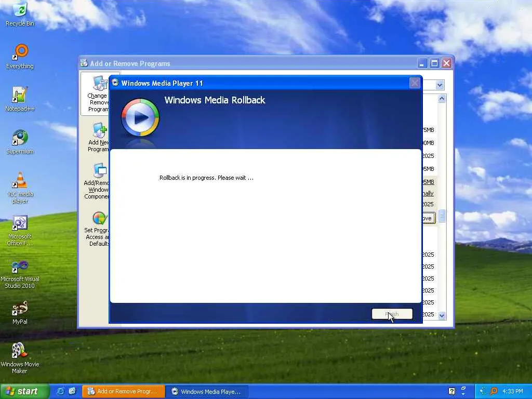The height and width of the screenshot is (399, 532).
Task: Open the Recycle Bin desktop icon
Action: tap(20, 14)
